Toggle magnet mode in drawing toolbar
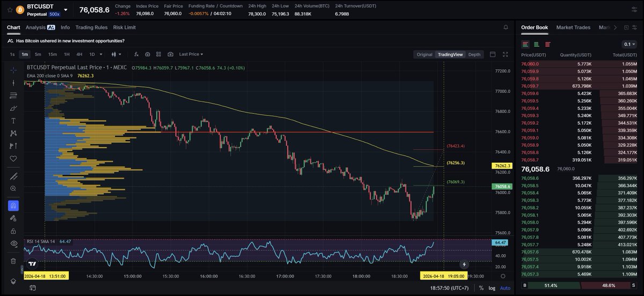This screenshot has height=296, width=644. (13, 205)
